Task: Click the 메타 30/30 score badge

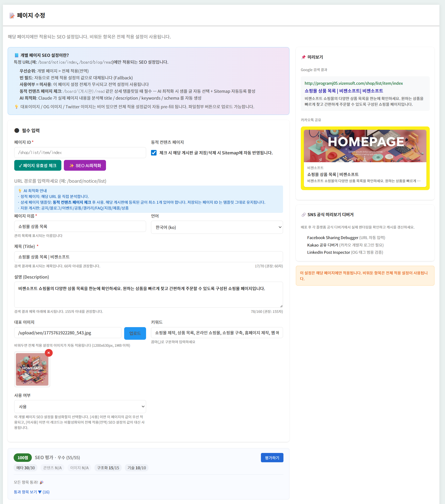Action: pos(26,468)
